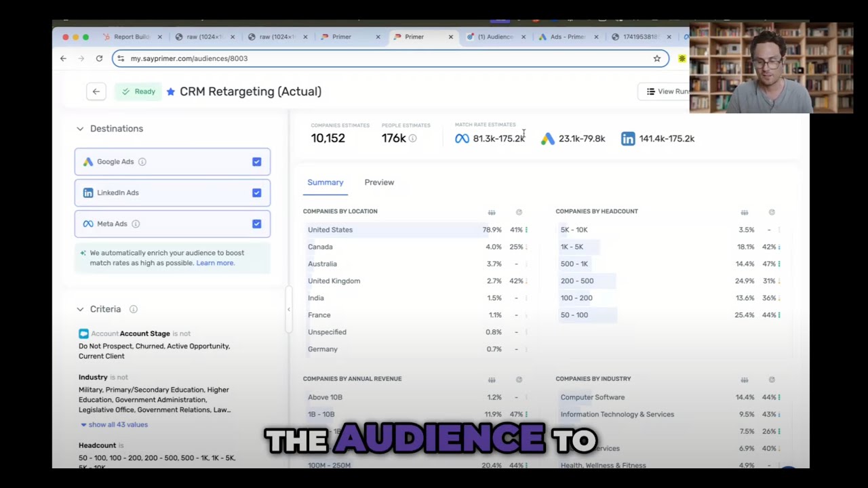Click the United States location row

click(x=416, y=230)
